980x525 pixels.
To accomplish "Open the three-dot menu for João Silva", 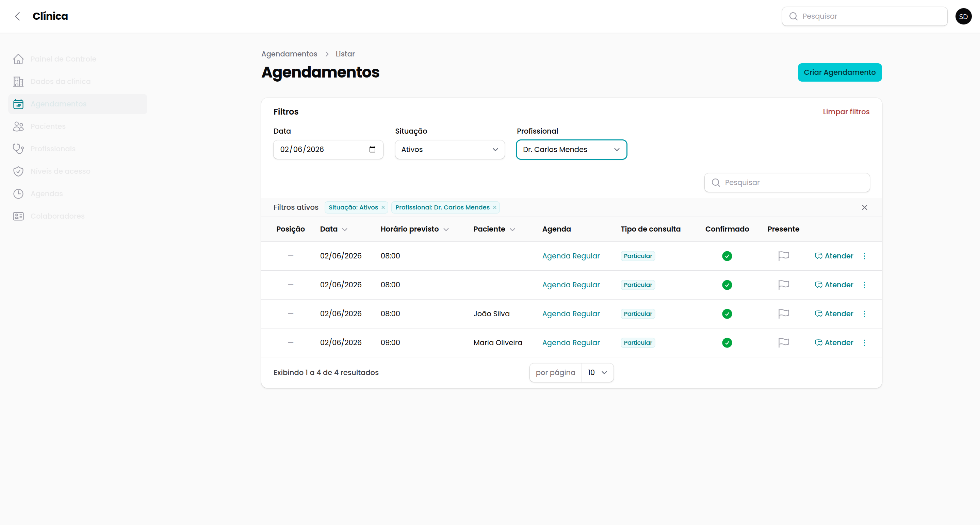I will tap(864, 314).
